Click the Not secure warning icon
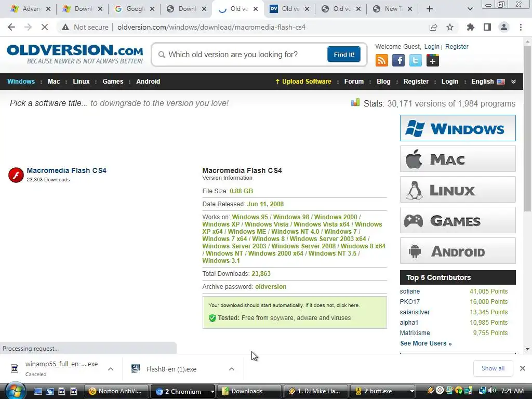532x399 pixels. [x=65, y=27]
